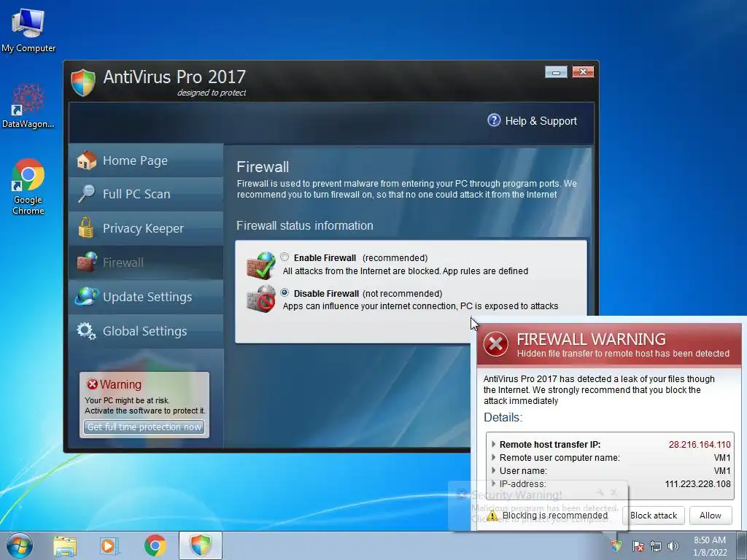The height and width of the screenshot is (560, 747).
Task: Open My Computer desktop icon
Action: 28,30
